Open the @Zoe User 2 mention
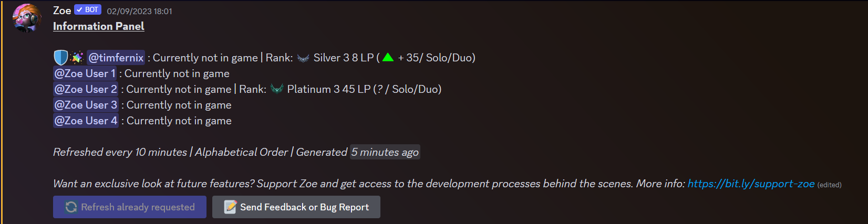868x224 pixels. click(x=86, y=89)
